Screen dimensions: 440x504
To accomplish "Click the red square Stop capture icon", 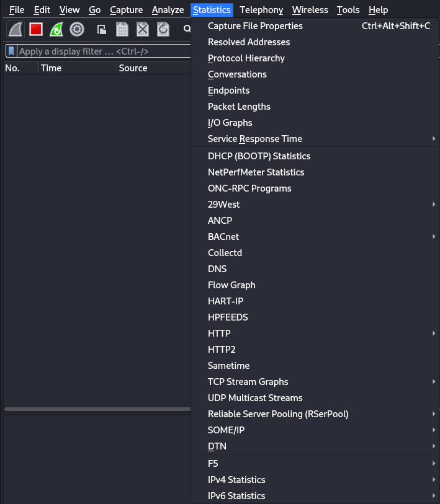I will click(x=35, y=29).
